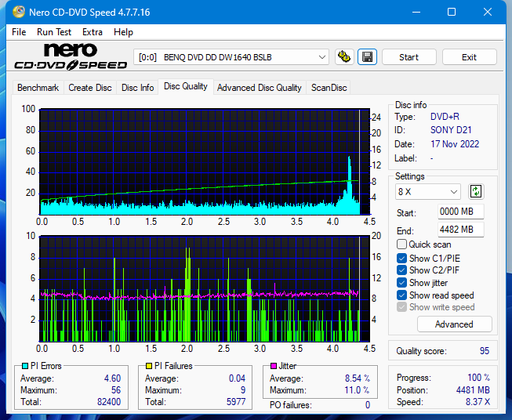The height and width of the screenshot is (420, 512).
Task: Open the File menu
Action: coord(19,32)
